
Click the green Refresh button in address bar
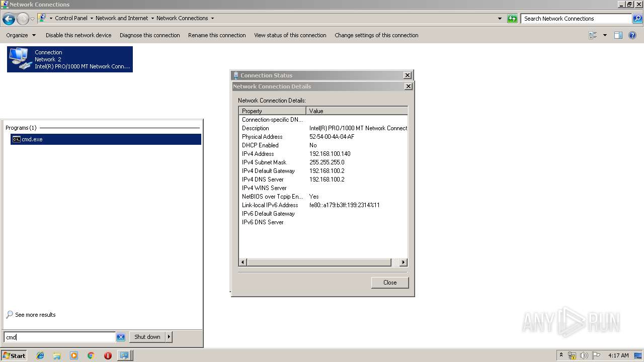tap(512, 19)
